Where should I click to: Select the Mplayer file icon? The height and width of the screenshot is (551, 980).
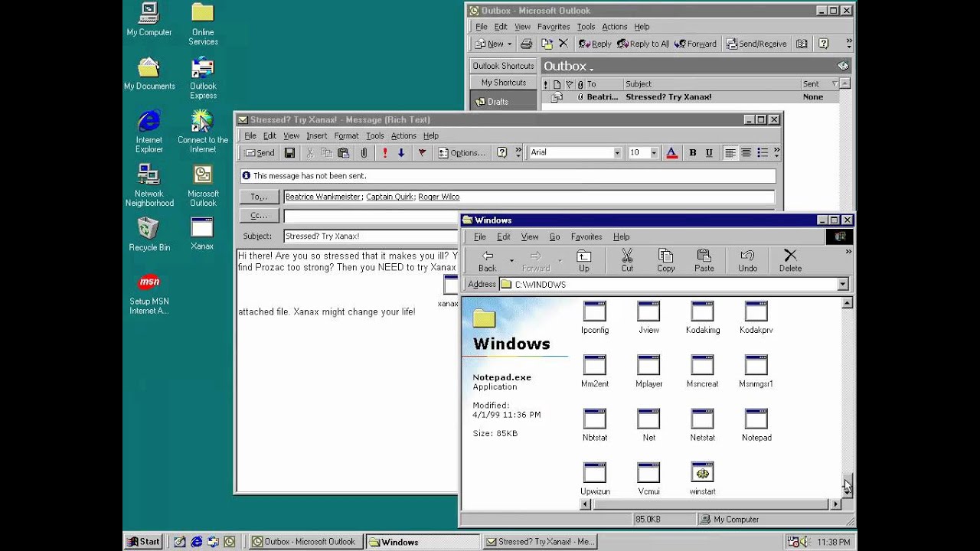648,371
